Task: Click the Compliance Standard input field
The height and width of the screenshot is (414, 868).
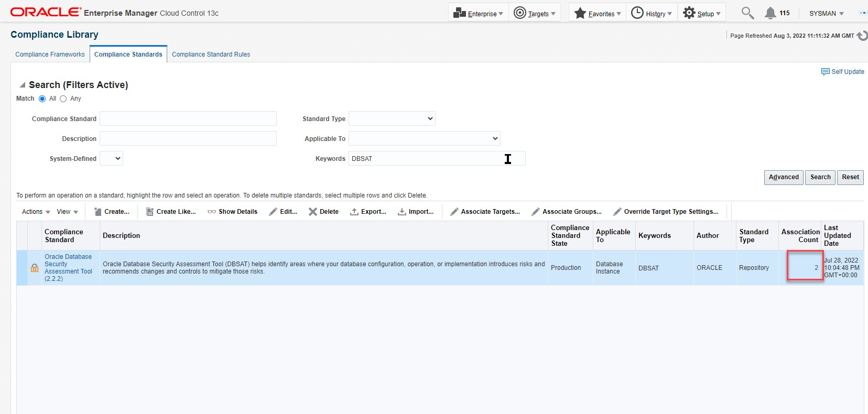Action: coord(188,119)
